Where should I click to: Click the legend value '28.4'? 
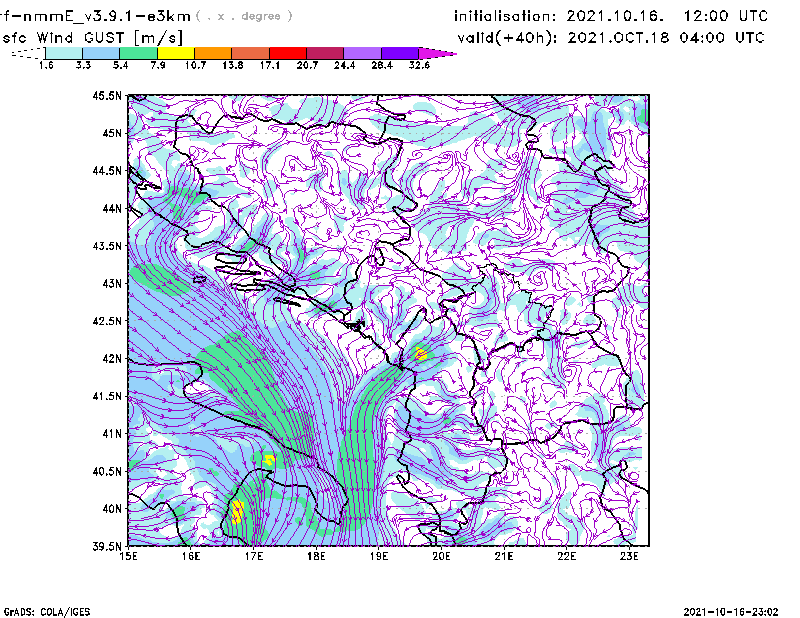[382, 65]
